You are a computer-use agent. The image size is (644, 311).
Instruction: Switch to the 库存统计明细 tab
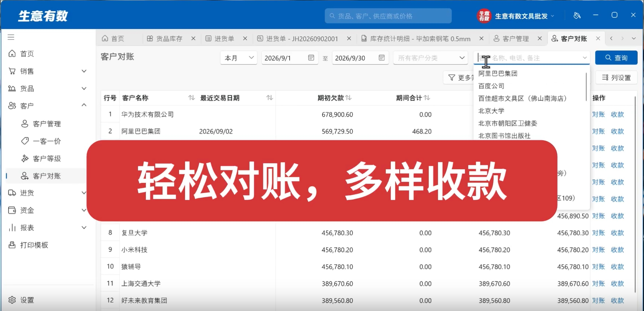pyautogui.click(x=416, y=39)
